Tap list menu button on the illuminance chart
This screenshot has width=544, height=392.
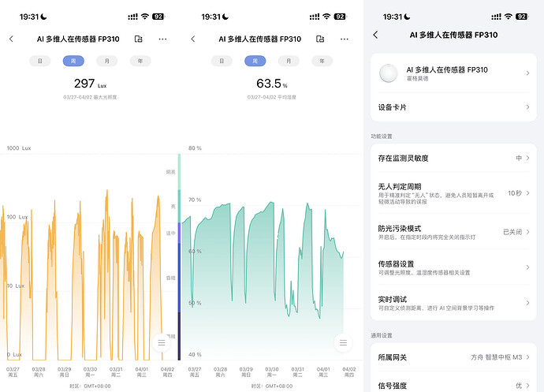click(162, 342)
